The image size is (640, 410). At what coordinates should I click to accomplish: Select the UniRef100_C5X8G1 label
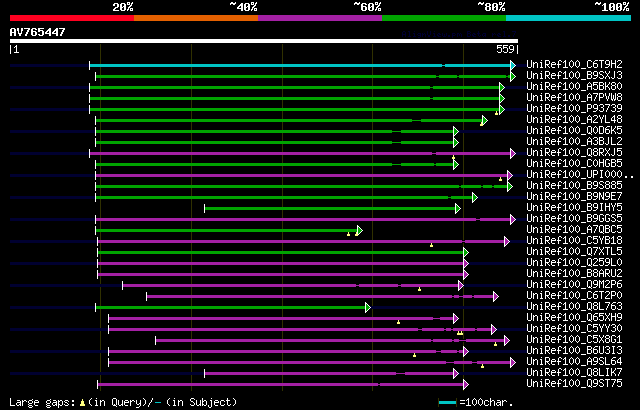[574, 339]
